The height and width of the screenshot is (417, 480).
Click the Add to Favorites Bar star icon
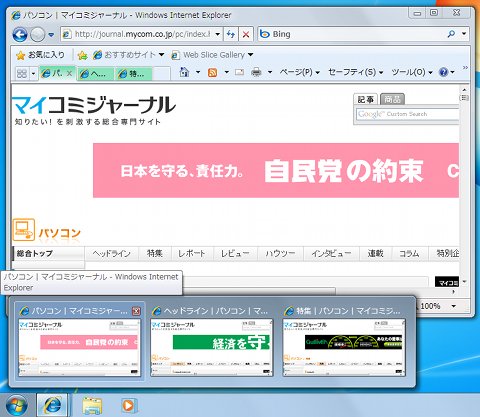(82, 55)
